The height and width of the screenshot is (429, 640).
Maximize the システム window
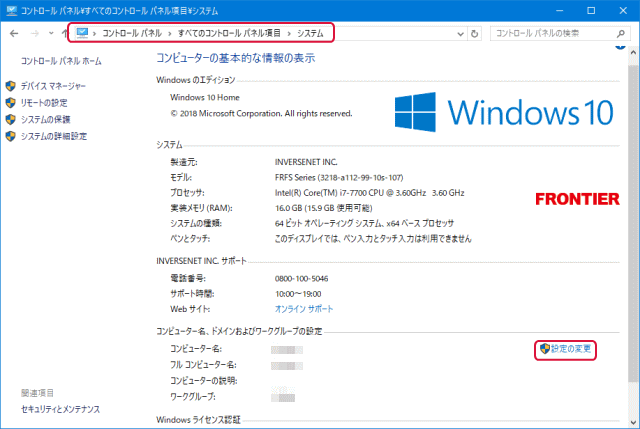[591, 11]
